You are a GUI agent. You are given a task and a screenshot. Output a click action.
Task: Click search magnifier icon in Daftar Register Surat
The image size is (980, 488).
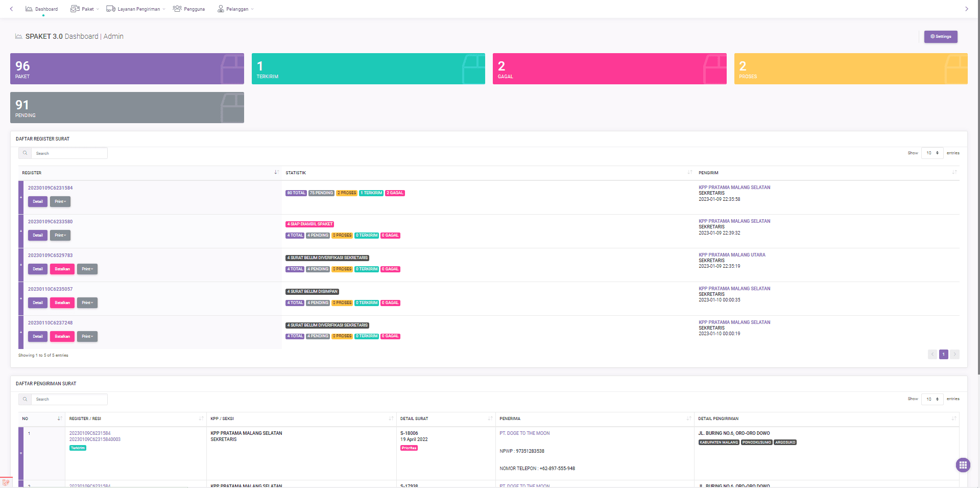(25, 153)
